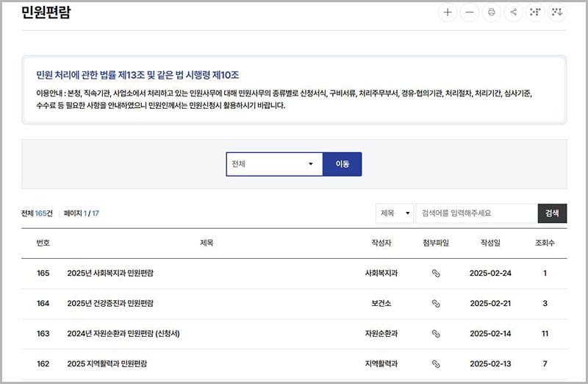The width and height of the screenshot is (588, 384).
Task: Open post 2024년 자원순환과 민원편람 (신청서)
Action: (x=123, y=333)
